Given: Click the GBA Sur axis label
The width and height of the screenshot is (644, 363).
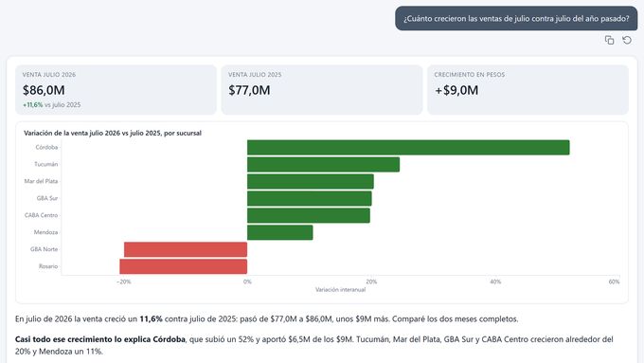Looking at the screenshot, I should point(47,198).
